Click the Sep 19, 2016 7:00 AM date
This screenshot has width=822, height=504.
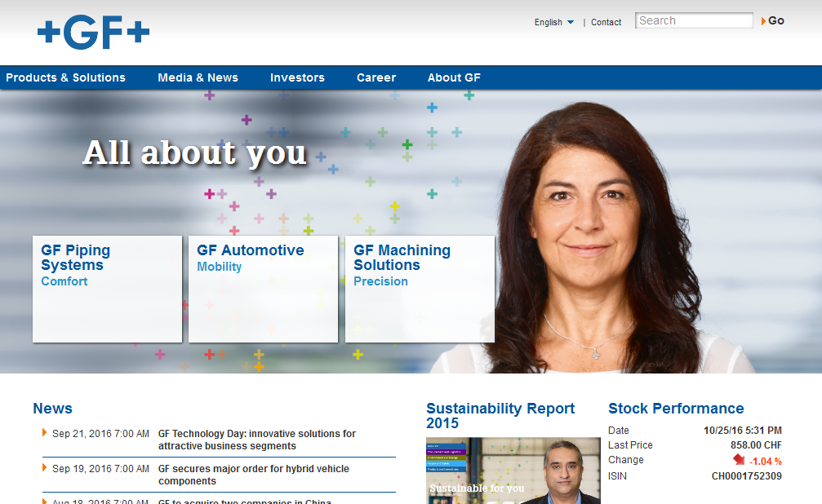pos(100,469)
